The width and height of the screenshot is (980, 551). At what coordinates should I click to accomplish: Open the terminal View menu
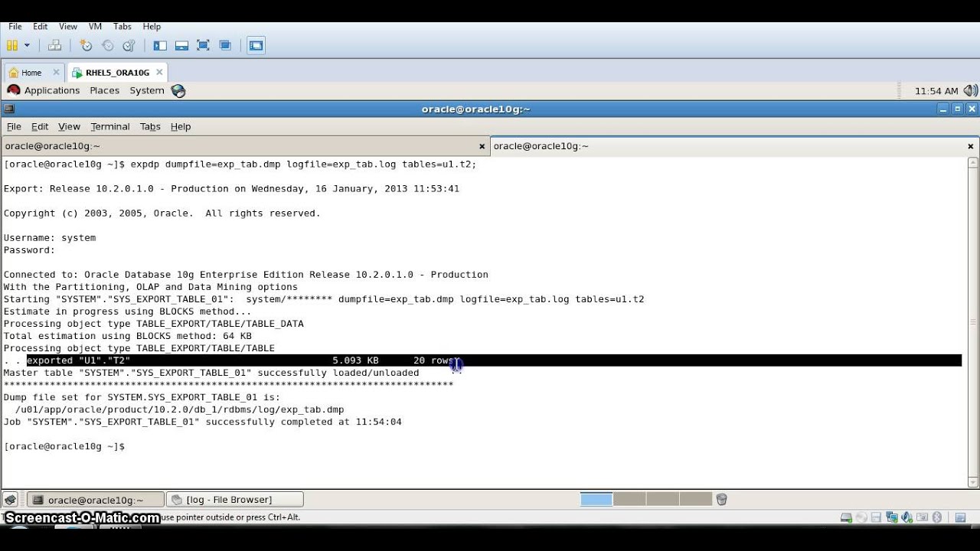69,126
